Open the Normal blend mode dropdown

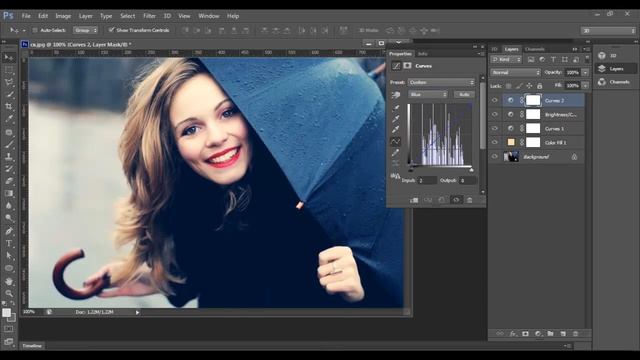[x=516, y=73]
